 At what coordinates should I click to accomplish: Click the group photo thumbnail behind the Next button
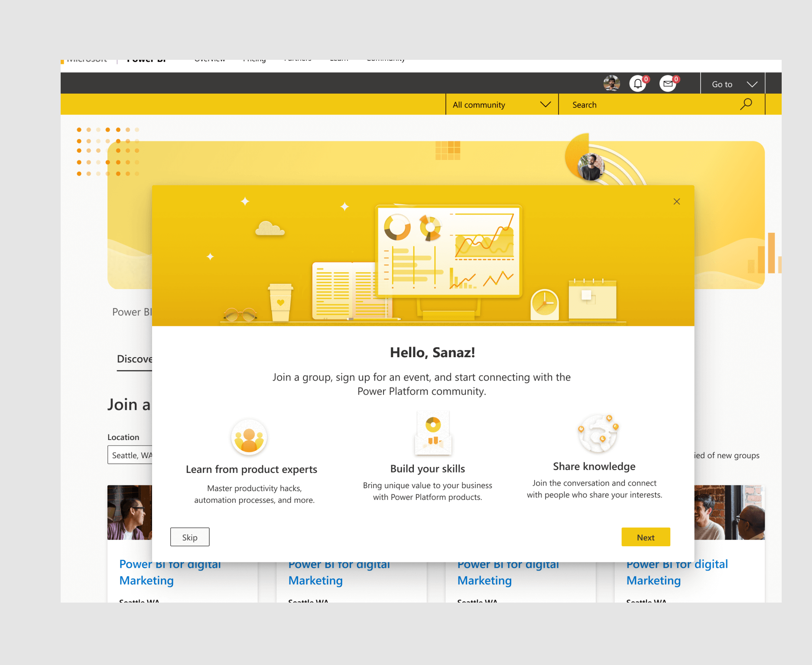tap(729, 512)
